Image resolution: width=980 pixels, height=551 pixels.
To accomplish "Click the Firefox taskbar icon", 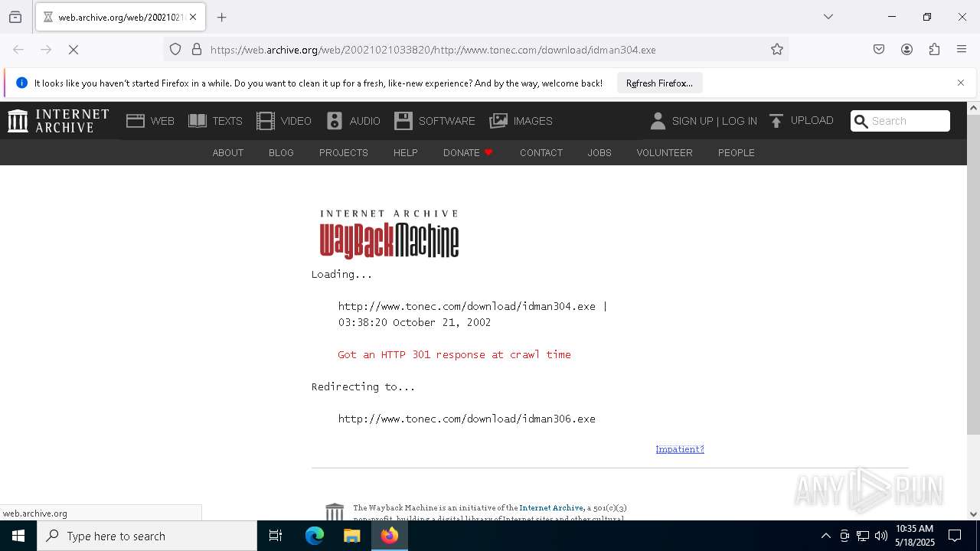I will (389, 536).
